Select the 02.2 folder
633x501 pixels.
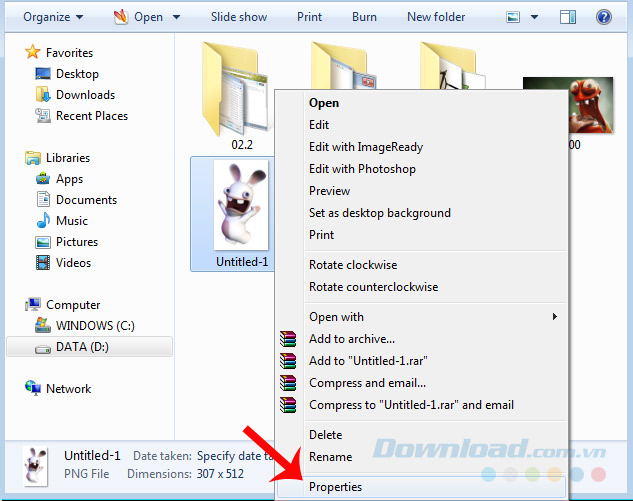(236, 90)
